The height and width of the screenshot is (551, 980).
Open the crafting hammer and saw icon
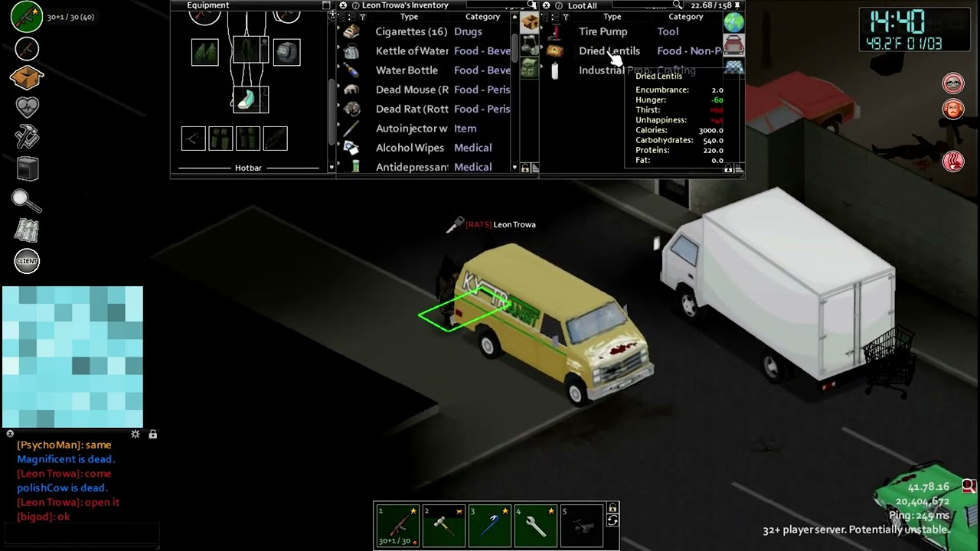click(x=27, y=138)
